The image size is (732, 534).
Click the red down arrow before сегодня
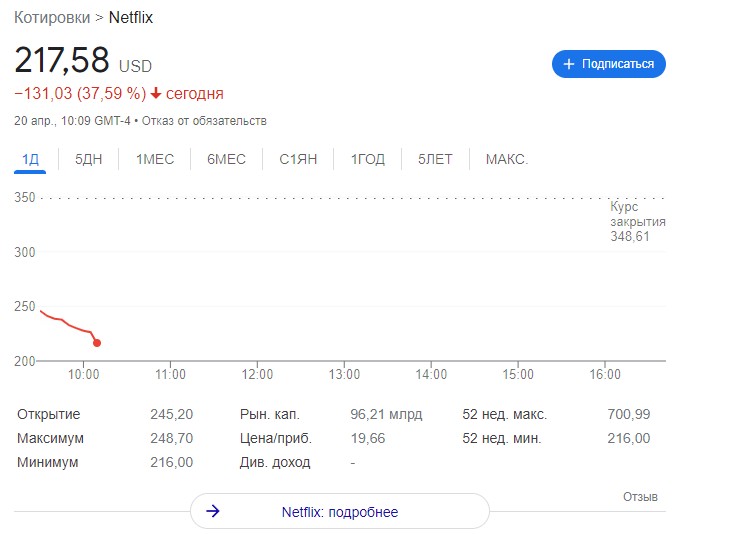[156, 94]
